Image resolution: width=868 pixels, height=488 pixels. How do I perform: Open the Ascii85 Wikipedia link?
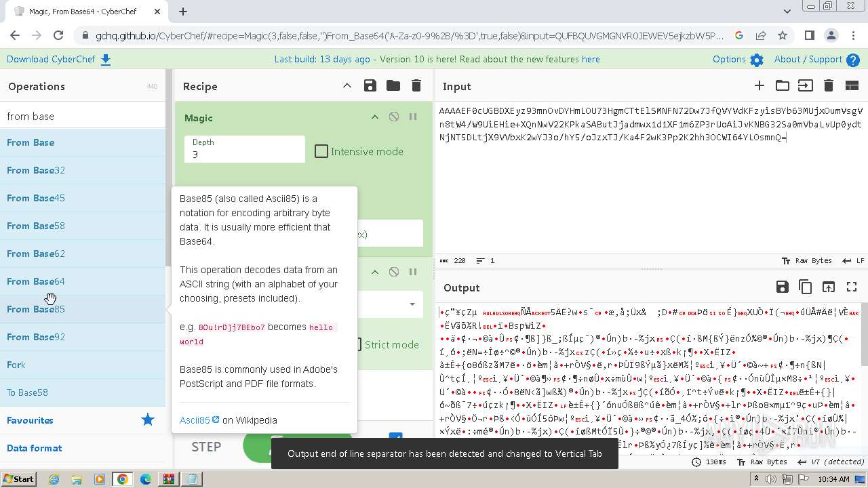pos(199,420)
